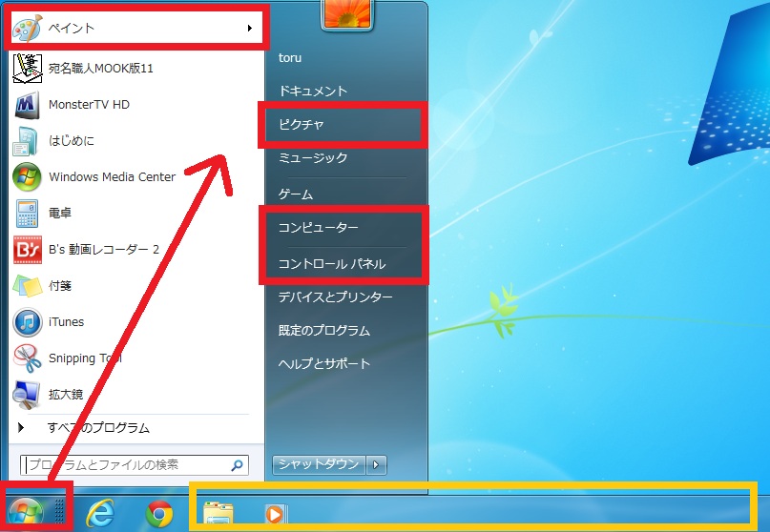The height and width of the screenshot is (532, 770).
Task: Open Internet Explorer from the taskbar
Action: click(100, 513)
